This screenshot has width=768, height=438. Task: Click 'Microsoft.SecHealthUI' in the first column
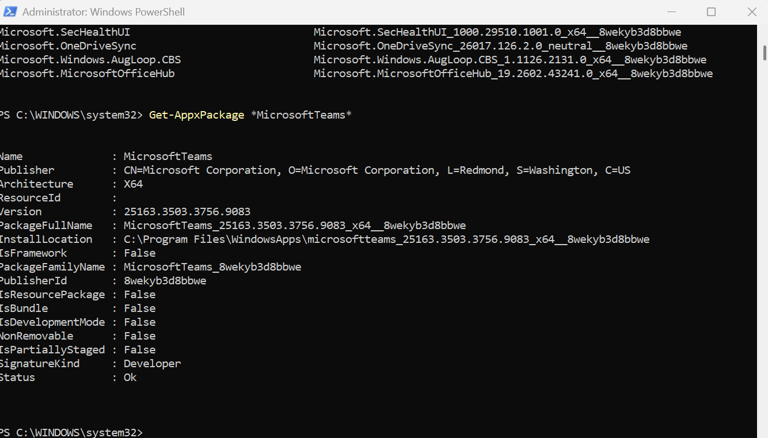pyautogui.click(x=65, y=32)
